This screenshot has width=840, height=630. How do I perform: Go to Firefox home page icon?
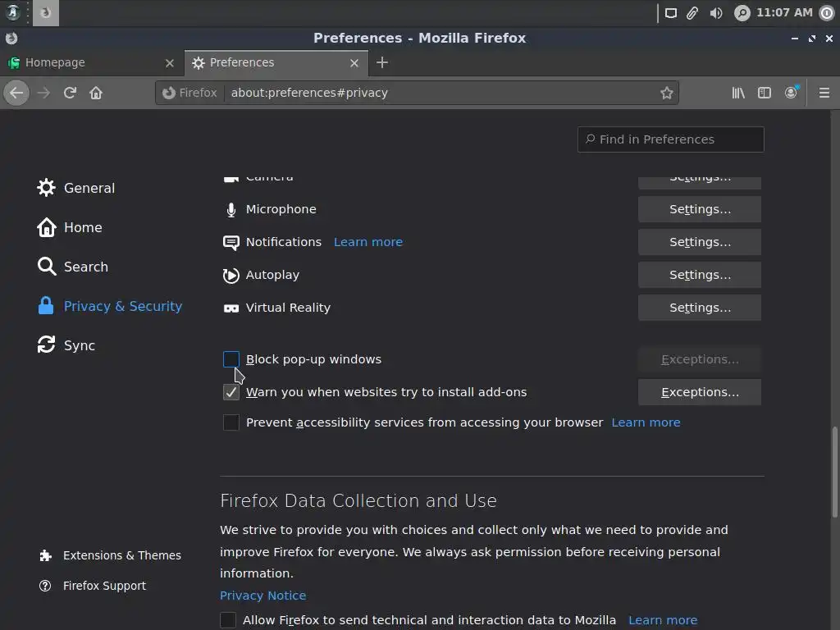point(96,93)
